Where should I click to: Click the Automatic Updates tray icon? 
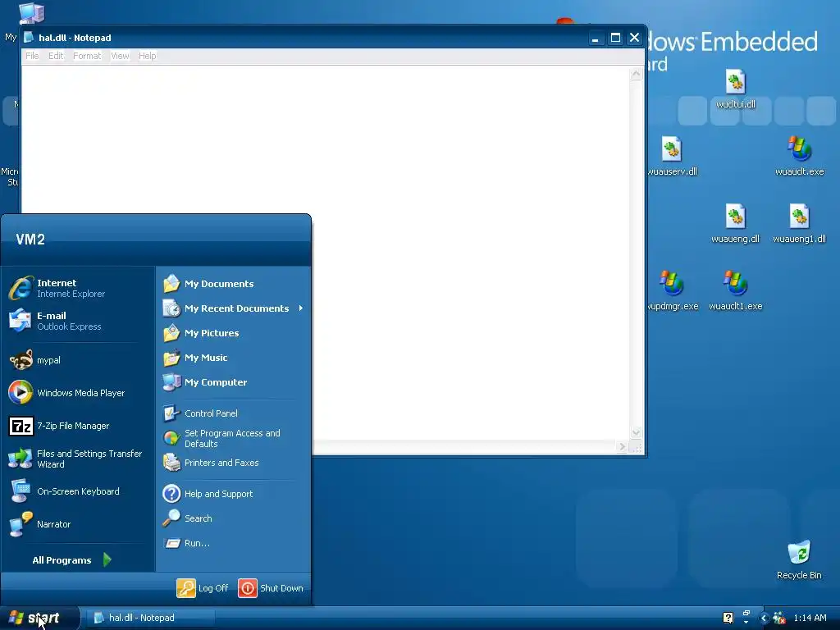[x=779, y=619]
